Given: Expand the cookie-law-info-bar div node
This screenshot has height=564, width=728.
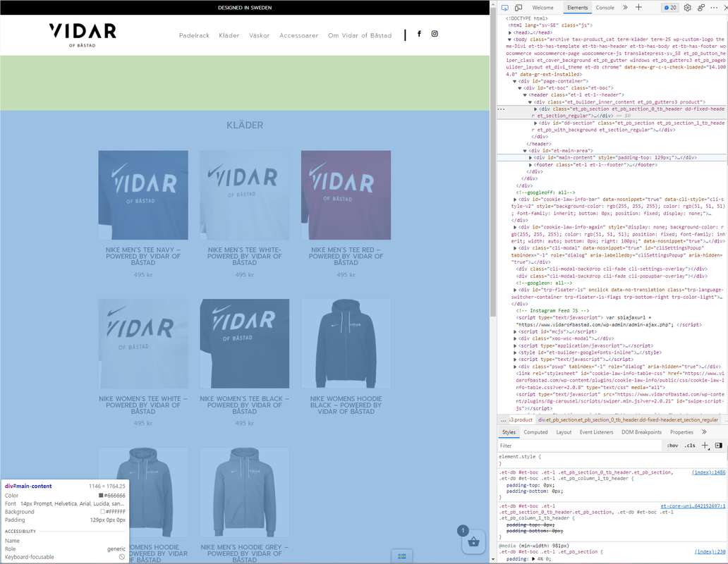Looking at the screenshot, I should [515, 200].
